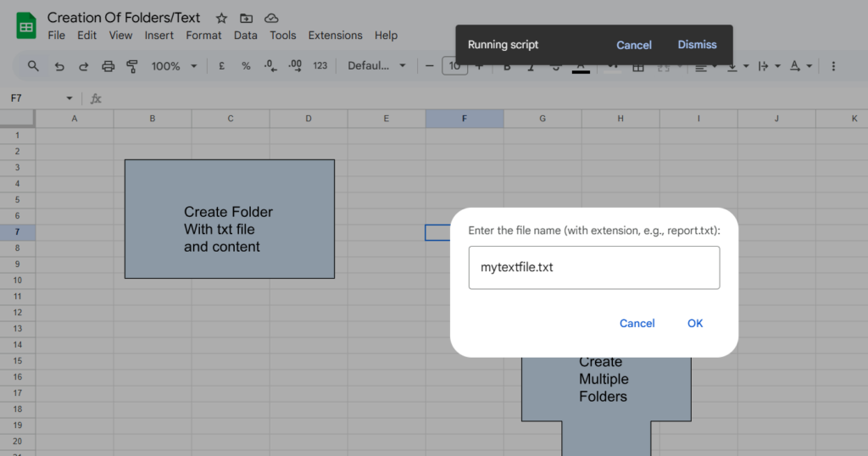
Task: Select column J header
Action: [776, 119]
